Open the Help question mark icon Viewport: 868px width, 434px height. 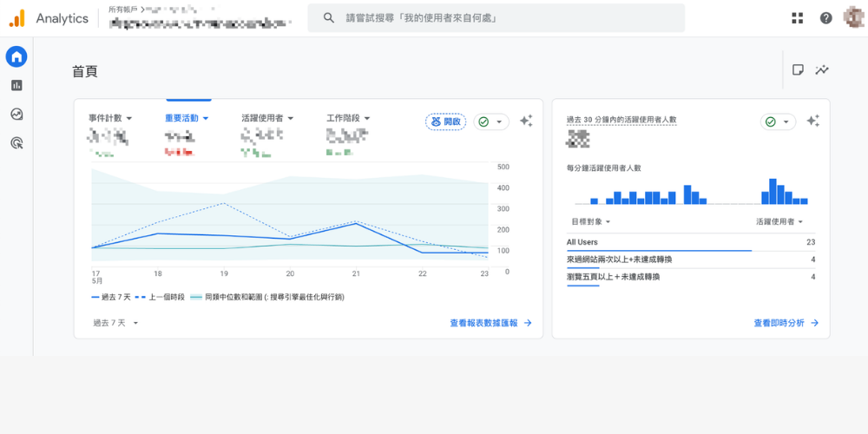coord(826,18)
